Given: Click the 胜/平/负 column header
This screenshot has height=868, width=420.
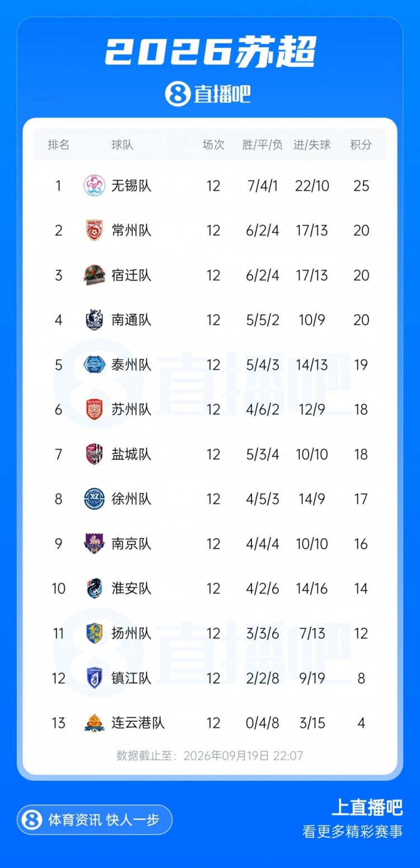Looking at the screenshot, I should (x=263, y=145).
